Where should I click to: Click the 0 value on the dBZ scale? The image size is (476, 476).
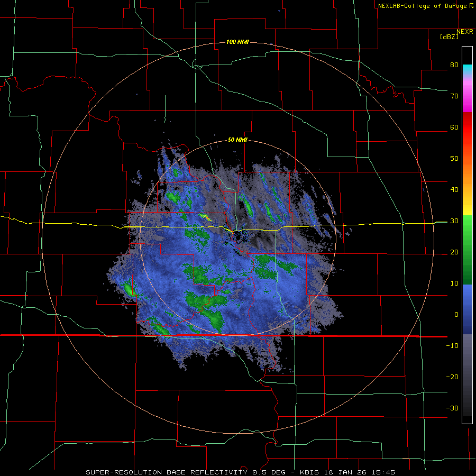[x=456, y=315]
